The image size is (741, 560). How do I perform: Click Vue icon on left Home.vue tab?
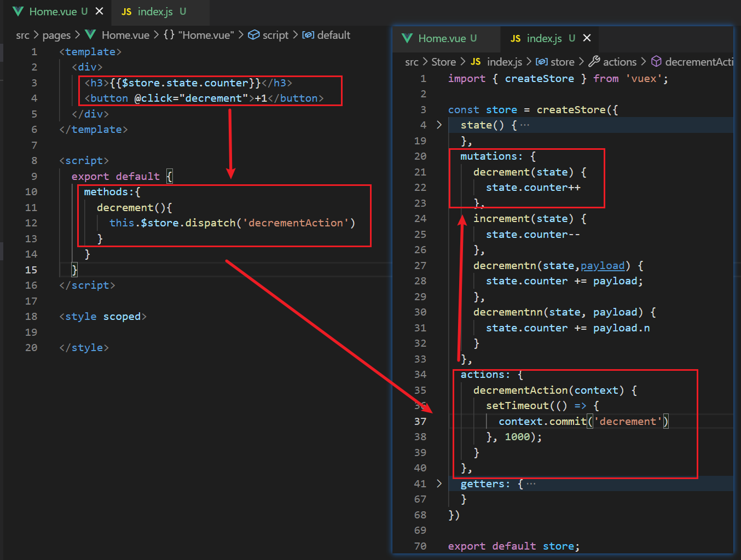pos(18,11)
